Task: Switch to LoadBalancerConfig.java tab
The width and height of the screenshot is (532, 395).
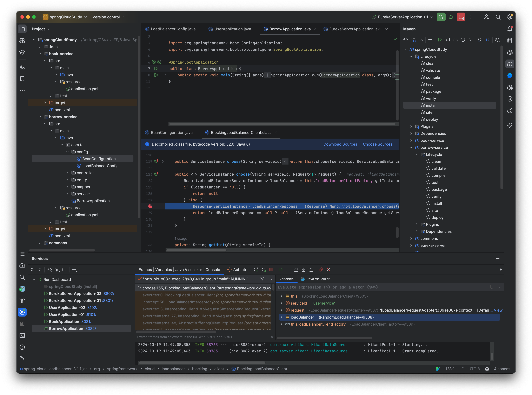Action: [x=170, y=29]
